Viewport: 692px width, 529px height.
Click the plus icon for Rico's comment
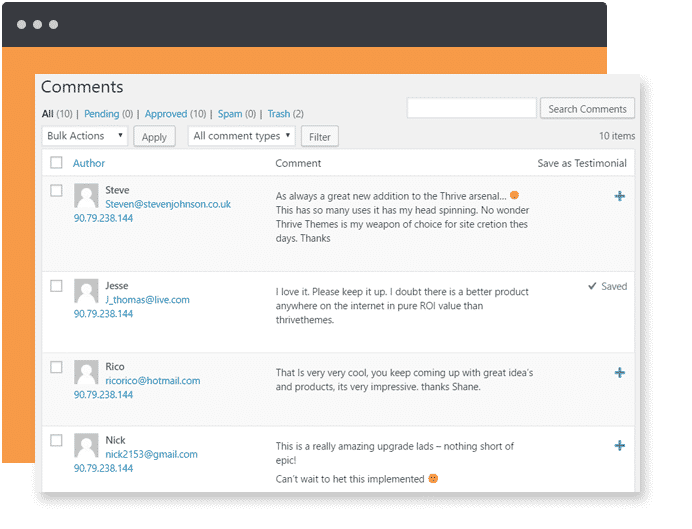[620, 372]
